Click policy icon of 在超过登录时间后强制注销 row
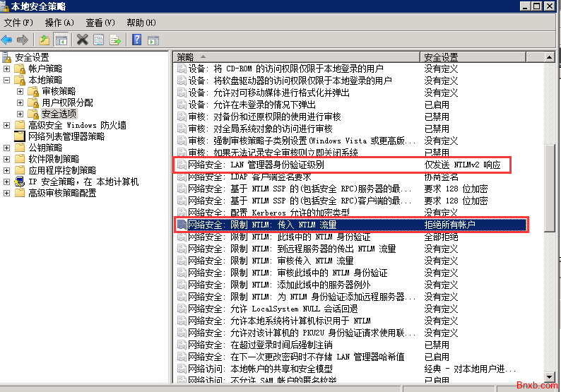The width and height of the screenshot is (561, 392). click(182, 345)
